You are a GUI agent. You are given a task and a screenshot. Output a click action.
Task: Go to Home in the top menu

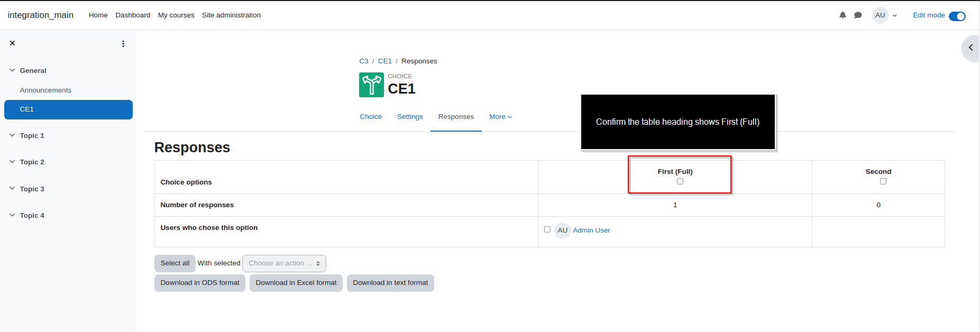(98, 15)
